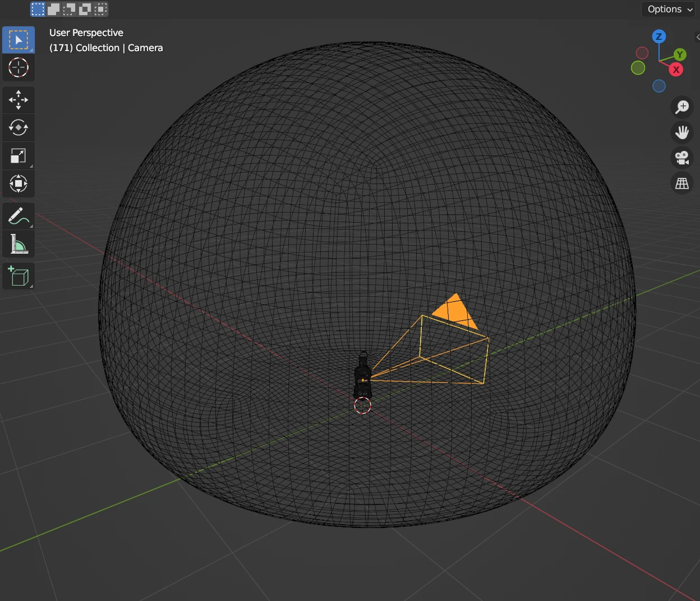Click the zoom magnifier viewport button
The height and width of the screenshot is (601, 700).
[682, 107]
